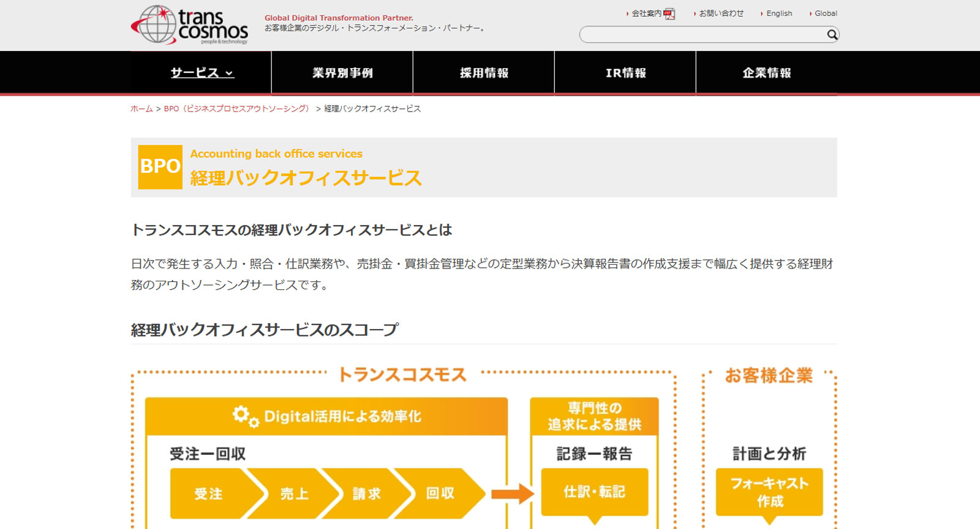
Task: Open BPO（ビジネスプロセスアウトソーシング） breadcrumb
Action: coord(238,108)
